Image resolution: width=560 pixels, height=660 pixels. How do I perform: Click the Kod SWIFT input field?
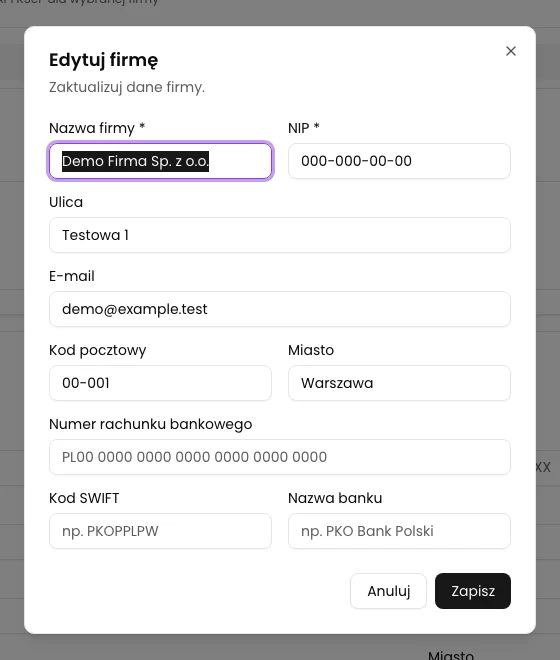160,531
